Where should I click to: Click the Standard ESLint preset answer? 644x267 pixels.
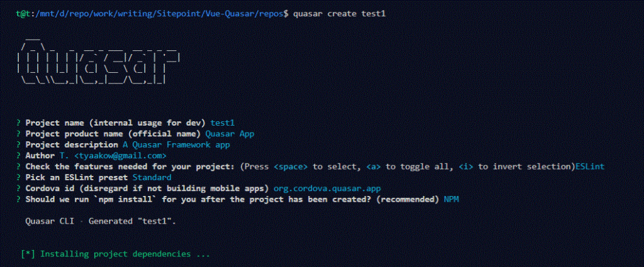pyautogui.click(x=152, y=177)
